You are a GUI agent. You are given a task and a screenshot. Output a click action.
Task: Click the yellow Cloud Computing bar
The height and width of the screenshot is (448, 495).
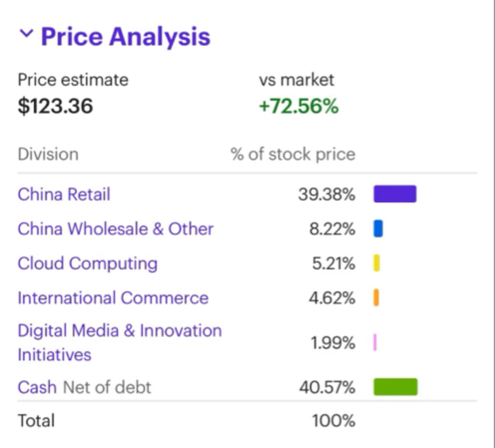[377, 263]
